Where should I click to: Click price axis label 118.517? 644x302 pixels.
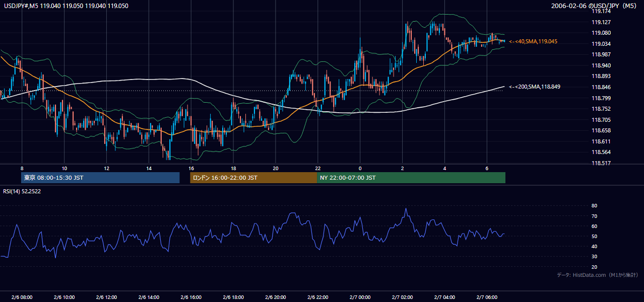[x=601, y=163]
